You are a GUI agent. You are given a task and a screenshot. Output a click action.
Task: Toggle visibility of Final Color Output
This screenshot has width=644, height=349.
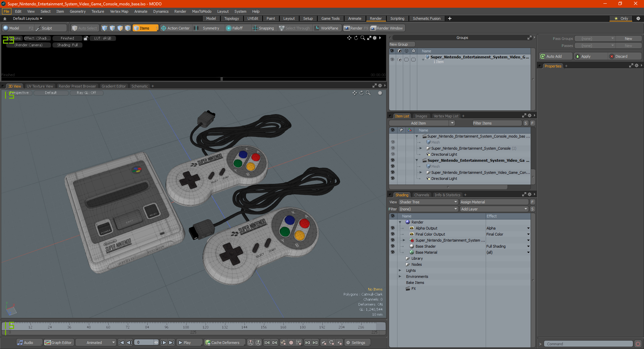tap(392, 234)
